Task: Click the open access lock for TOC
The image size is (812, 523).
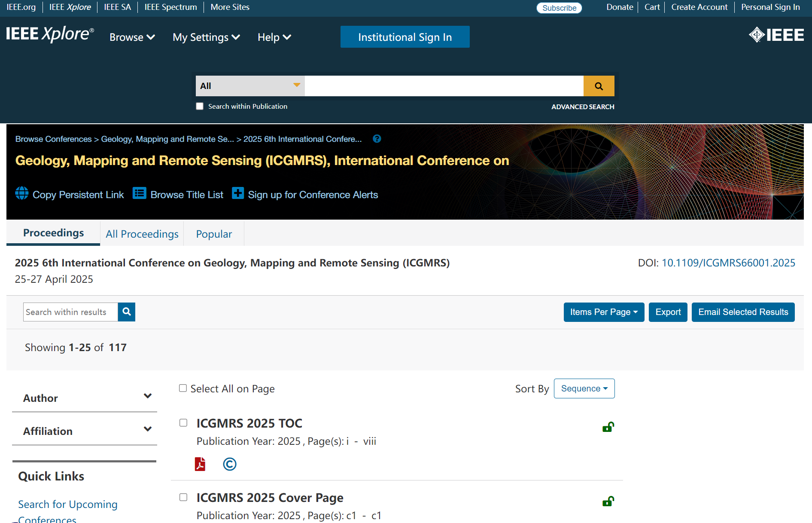Action: (x=608, y=427)
